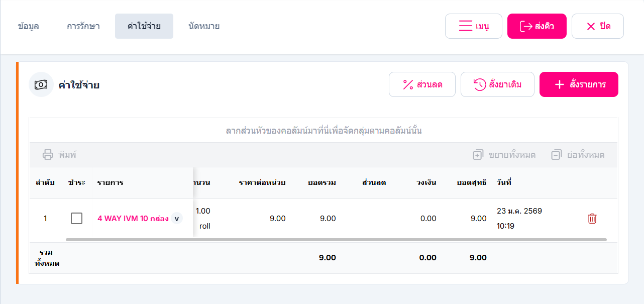Tick the ชำระ checkbox for row 1

point(77,219)
